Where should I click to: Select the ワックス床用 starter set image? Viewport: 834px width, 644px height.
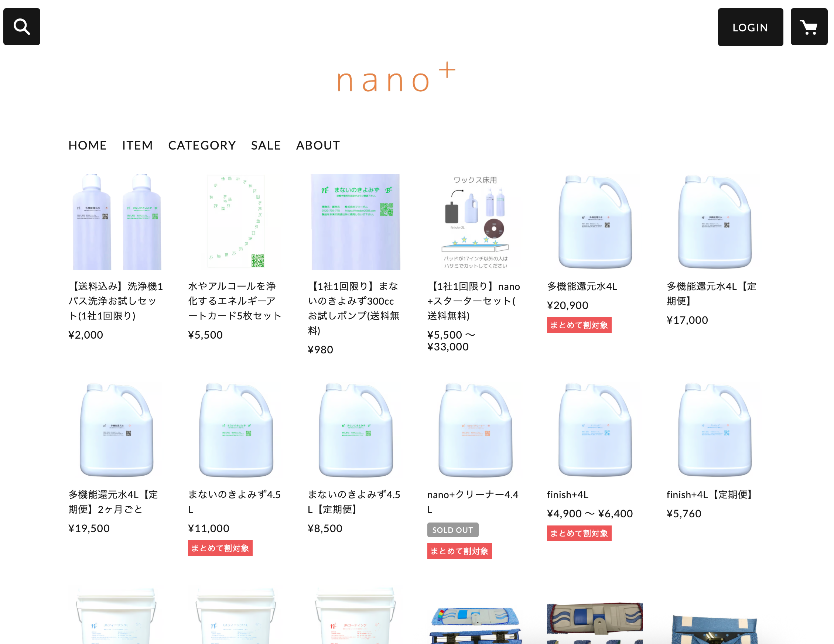click(475, 222)
